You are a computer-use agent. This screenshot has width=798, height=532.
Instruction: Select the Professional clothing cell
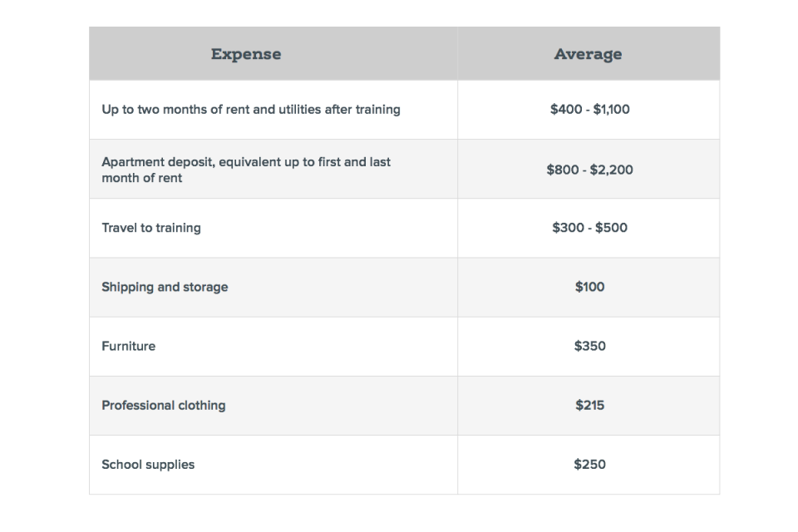[x=164, y=406]
